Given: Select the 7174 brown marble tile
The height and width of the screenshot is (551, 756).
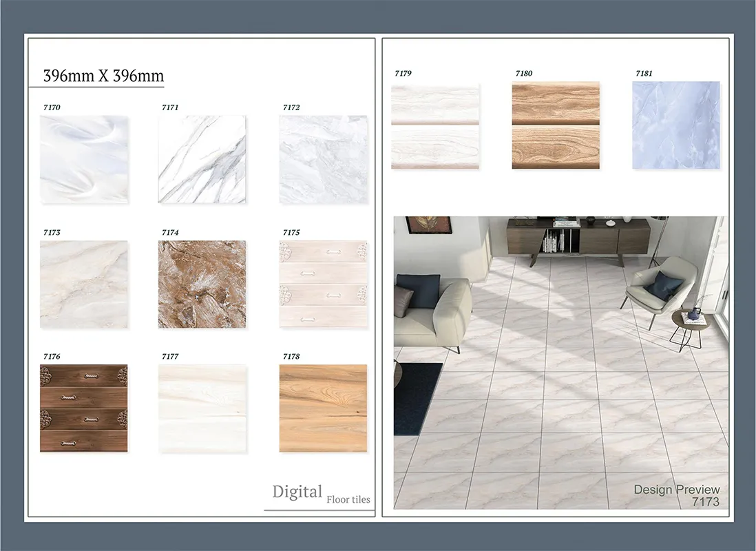Looking at the screenshot, I should [x=202, y=284].
